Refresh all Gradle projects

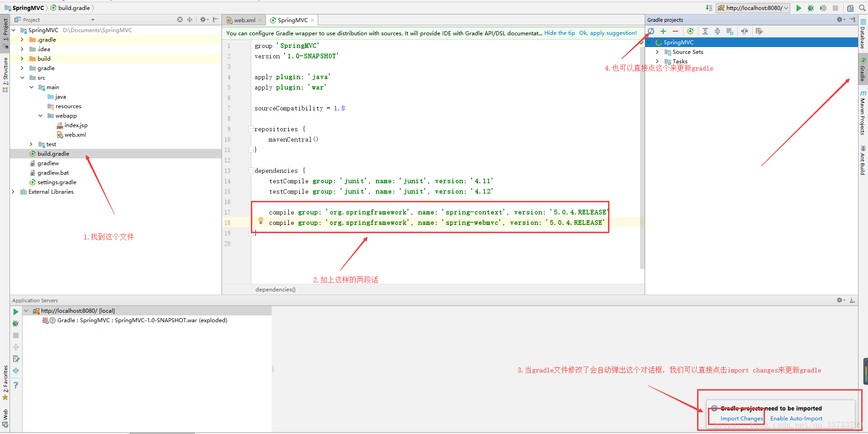651,31
